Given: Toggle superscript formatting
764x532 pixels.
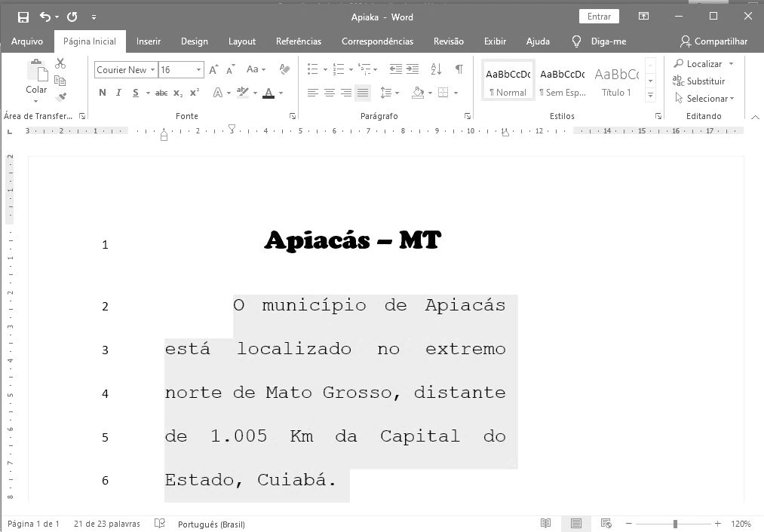Looking at the screenshot, I should pos(195,93).
